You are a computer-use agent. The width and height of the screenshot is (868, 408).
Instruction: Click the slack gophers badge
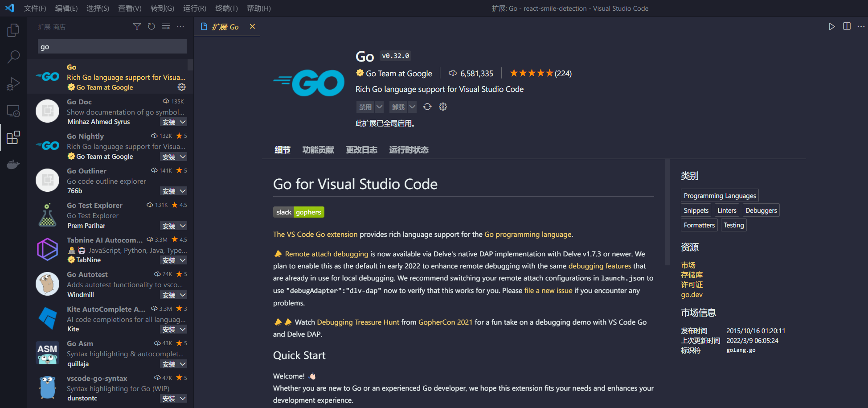(299, 212)
